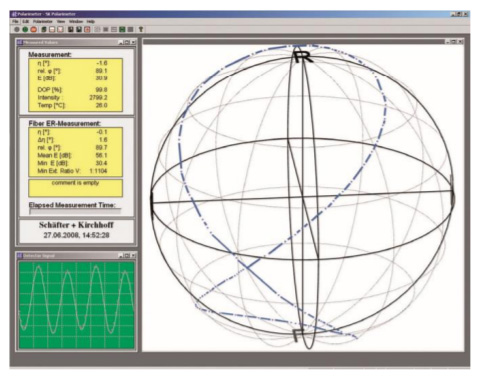Open the Window menu
The image size is (481, 380).
(76, 22)
